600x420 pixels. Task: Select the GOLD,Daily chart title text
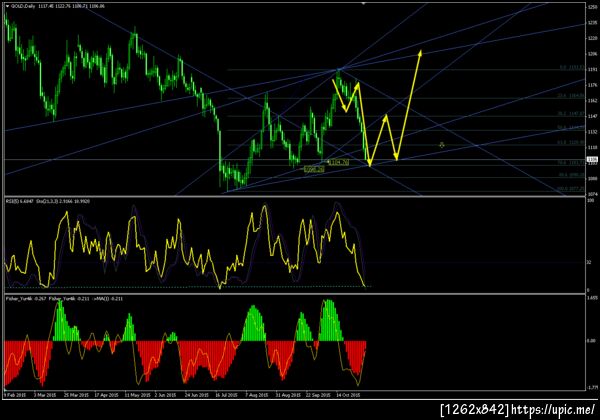(23, 6)
